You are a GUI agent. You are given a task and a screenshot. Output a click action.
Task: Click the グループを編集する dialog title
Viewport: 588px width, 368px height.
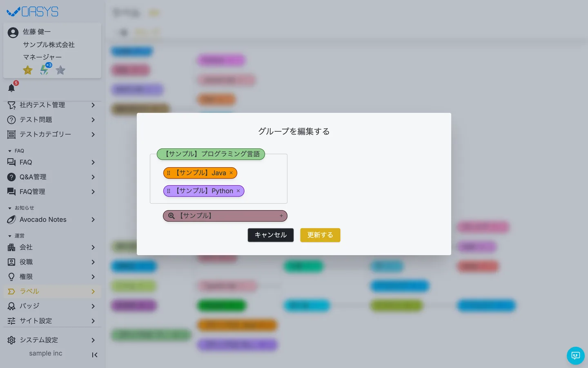tap(294, 131)
